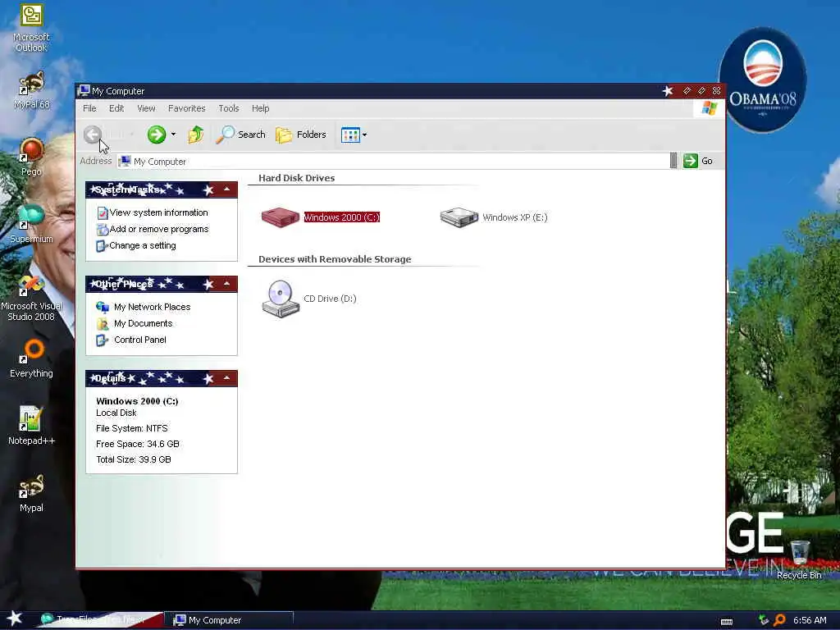
Task: Click Change a setting link
Action: tap(143, 245)
